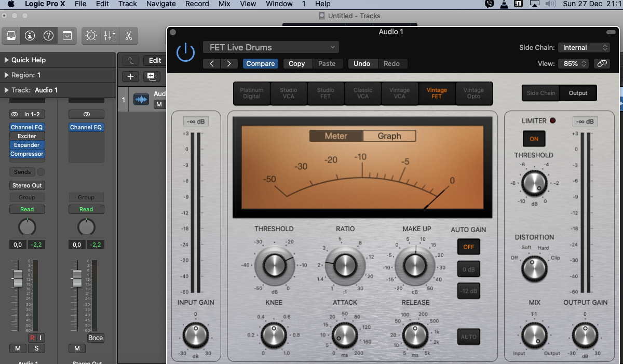
Task: Select the Vintage Opto compressor type tab
Action: (x=473, y=93)
